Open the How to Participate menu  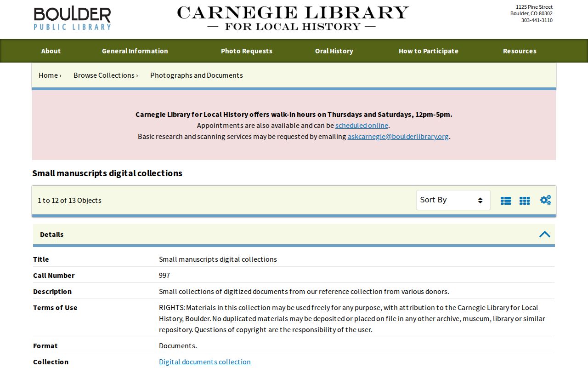429,51
